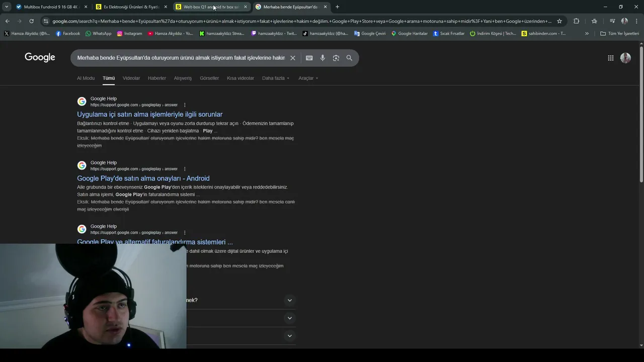
Task: Go back using the browser back arrow
Action: (7, 21)
